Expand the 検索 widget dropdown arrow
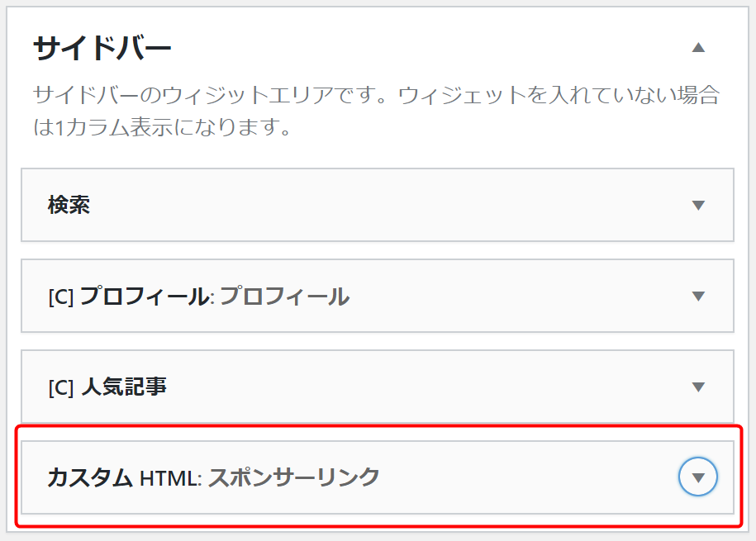Viewport: 756px width, 541px height. pyautogui.click(x=698, y=205)
